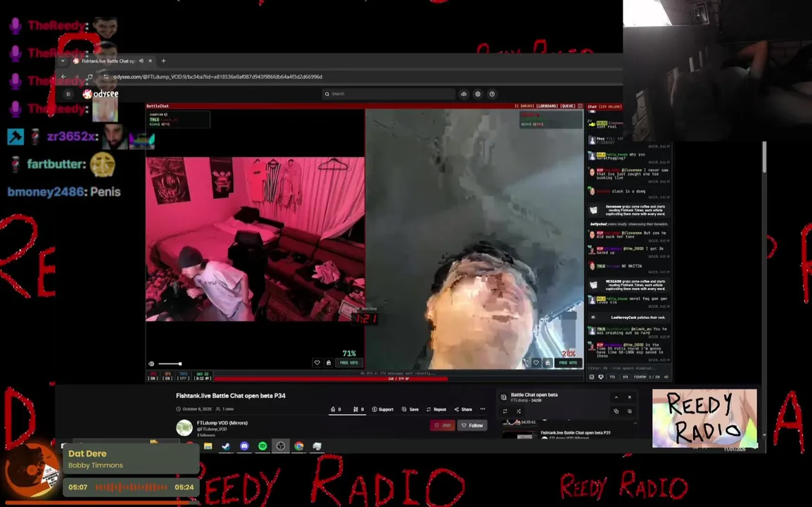
Task: Open the Odysee settings gear icon
Action: point(478,94)
